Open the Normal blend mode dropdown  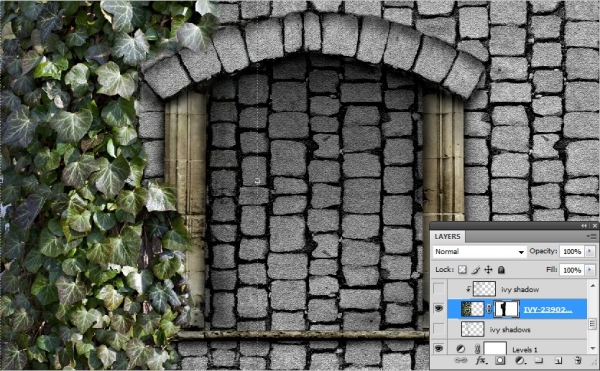tap(479, 252)
